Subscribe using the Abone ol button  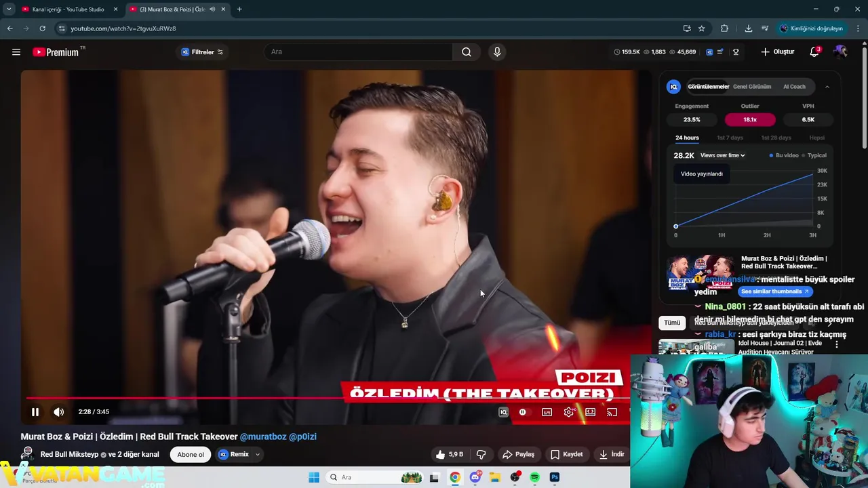click(191, 454)
